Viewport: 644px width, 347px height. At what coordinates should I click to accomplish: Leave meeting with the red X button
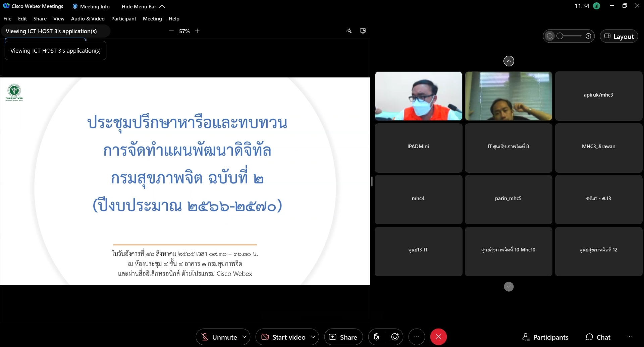click(438, 337)
